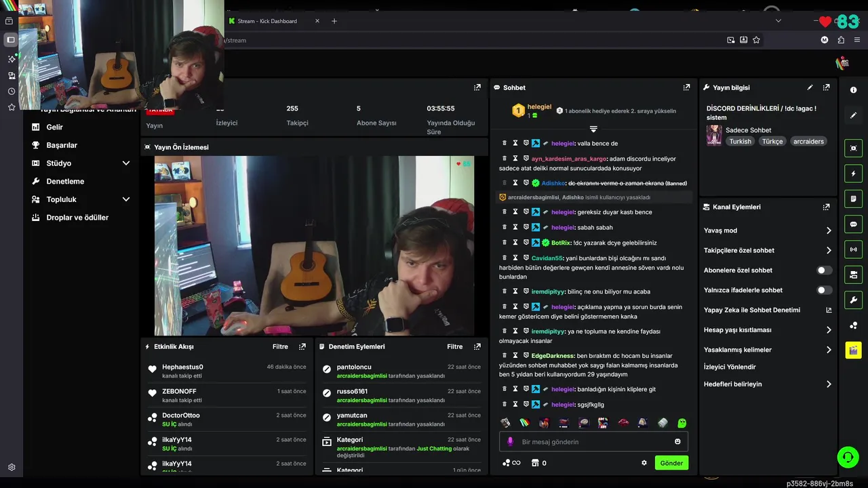Focus the Bir mesaj gönderin field
The height and width of the screenshot is (488, 868).
(x=593, y=442)
